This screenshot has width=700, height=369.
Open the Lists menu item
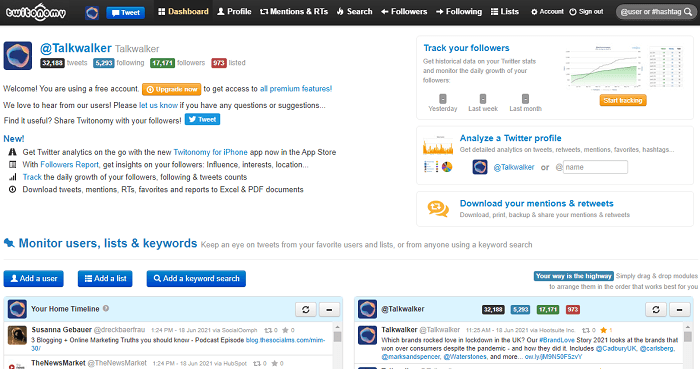[505, 12]
